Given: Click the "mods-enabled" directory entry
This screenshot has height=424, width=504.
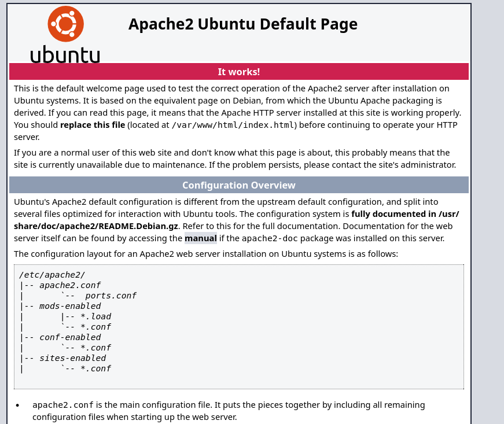Looking at the screenshot, I should click(70, 306).
